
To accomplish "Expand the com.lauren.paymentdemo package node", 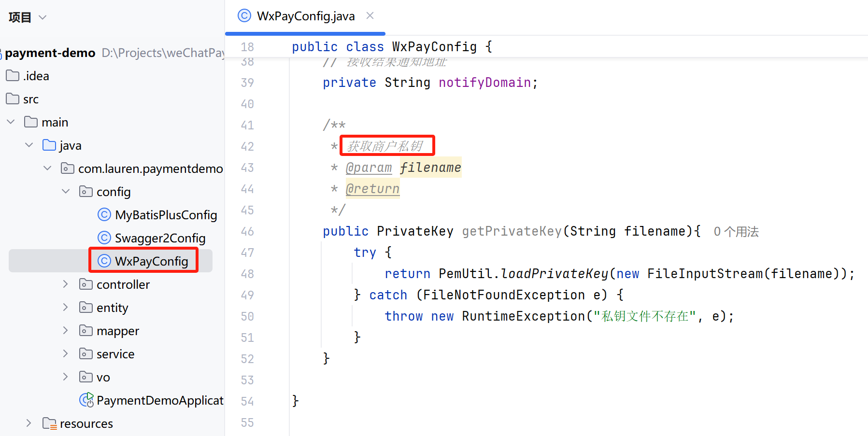I will (47, 168).
